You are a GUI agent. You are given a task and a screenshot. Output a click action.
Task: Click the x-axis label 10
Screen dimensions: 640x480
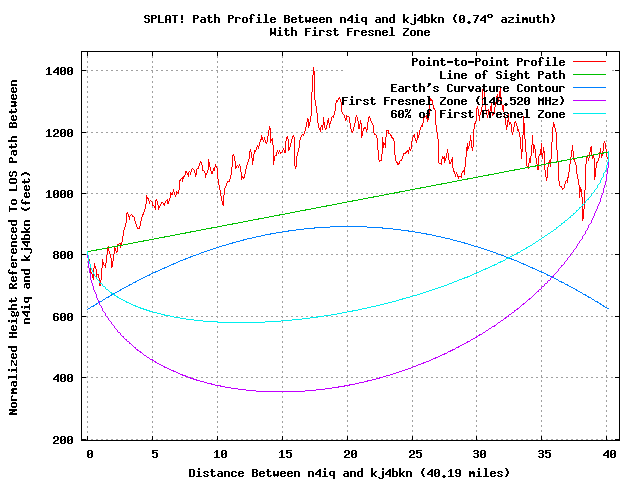220,454
